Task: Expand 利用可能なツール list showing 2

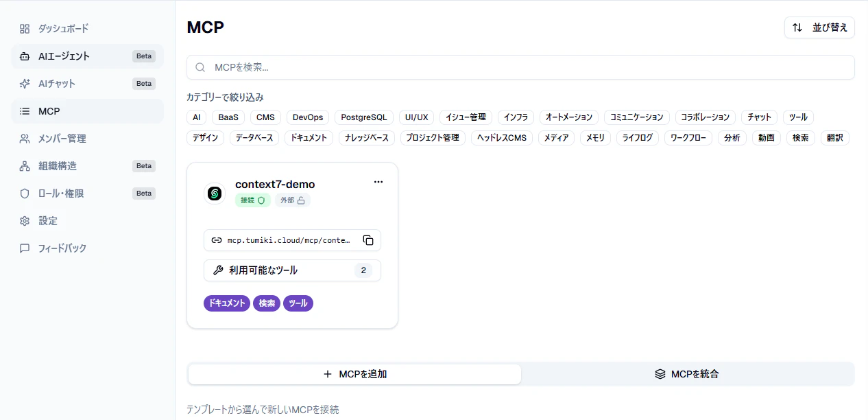Action: pyautogui.click(x=292, y=270)
